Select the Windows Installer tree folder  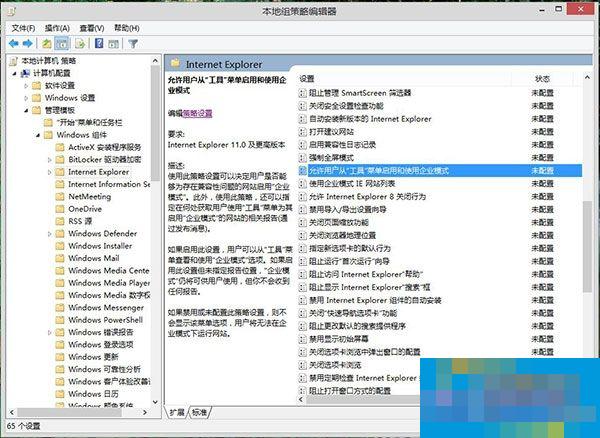(100, 246)
